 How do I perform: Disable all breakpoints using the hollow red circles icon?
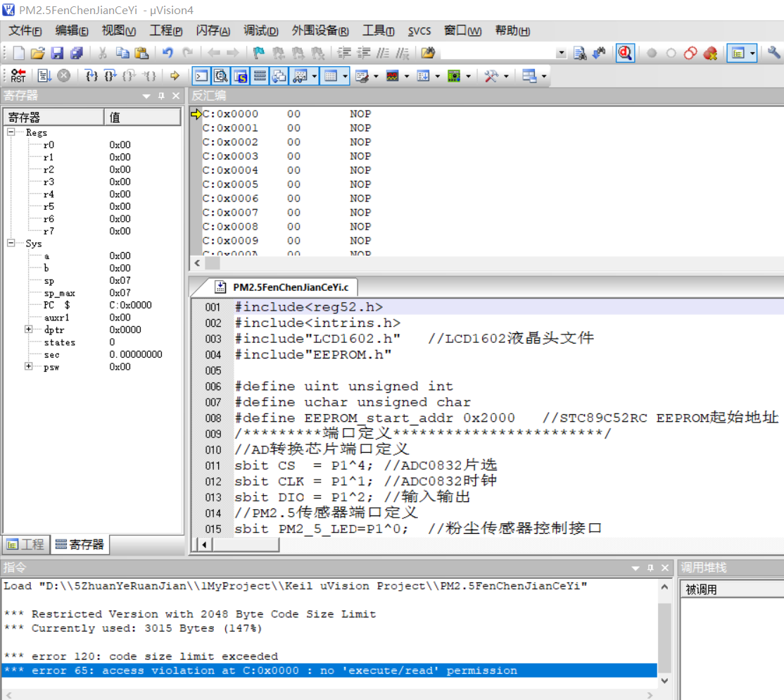tap(690, 53)
